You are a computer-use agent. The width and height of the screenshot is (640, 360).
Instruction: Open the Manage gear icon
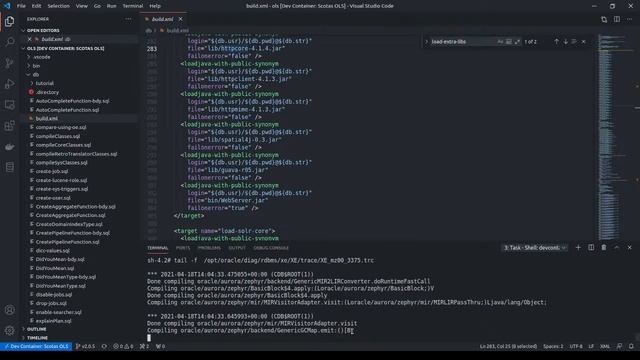9,330
